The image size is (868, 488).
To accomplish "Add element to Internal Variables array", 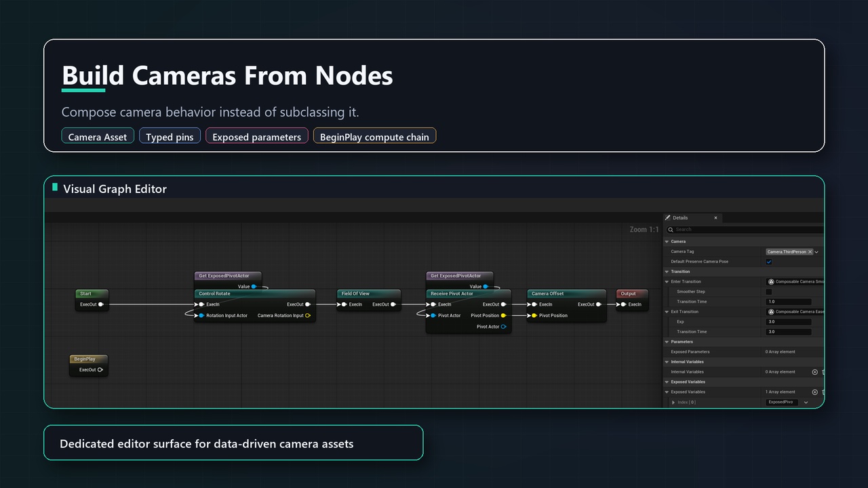I will coord(815,371).
